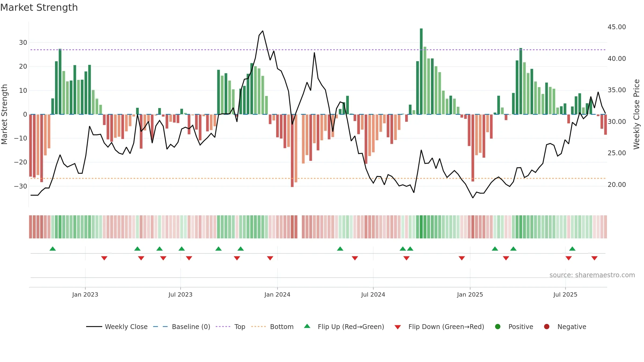
Task: Click the weekly close price peak near 45.00
Action: click(x=263, y=31)
